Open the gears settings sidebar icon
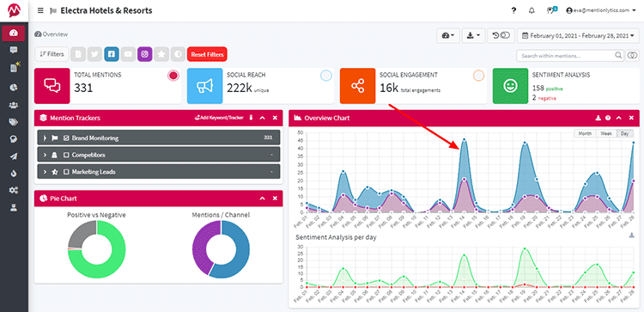 click(14, 190)
